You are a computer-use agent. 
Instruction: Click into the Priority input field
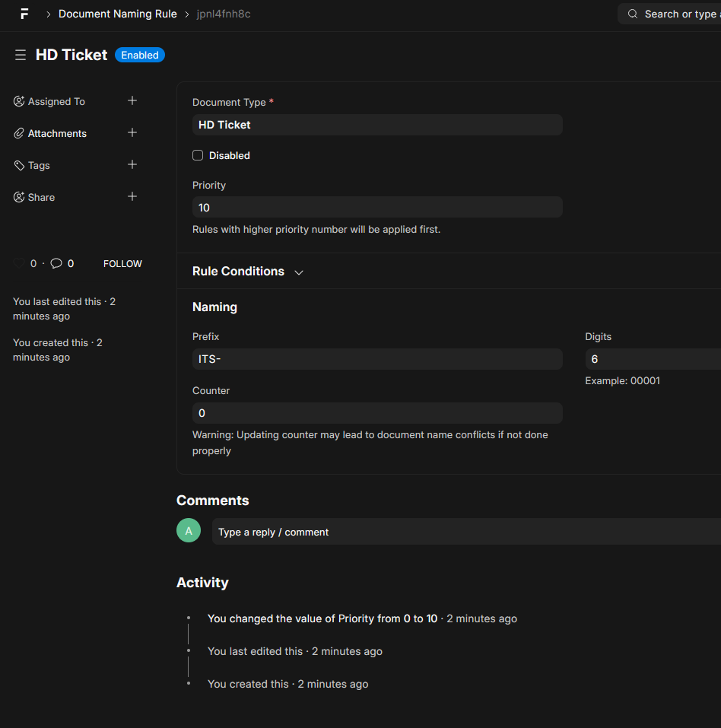pos(376,207)
